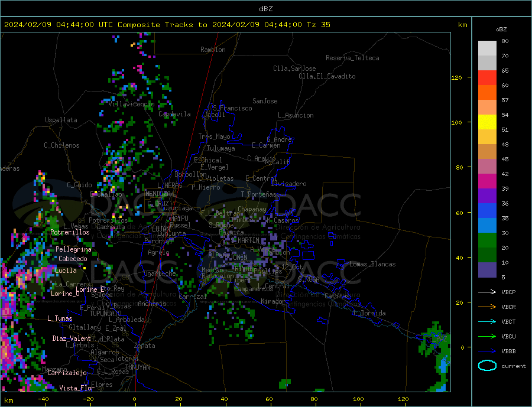
Task: Click the Lomas_Blancas label
Action: [372, 264]
